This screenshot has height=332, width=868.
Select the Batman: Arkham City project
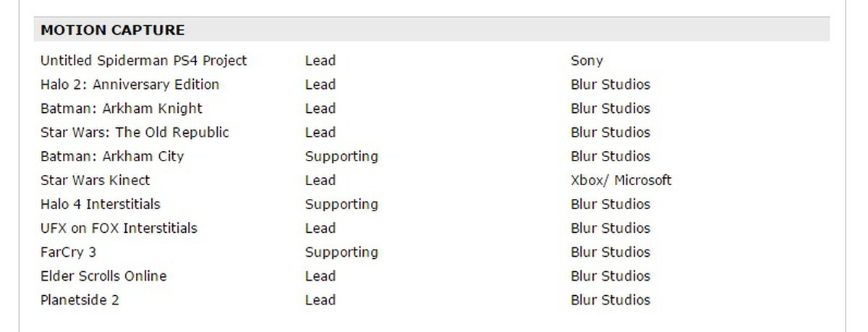point(112,156)
